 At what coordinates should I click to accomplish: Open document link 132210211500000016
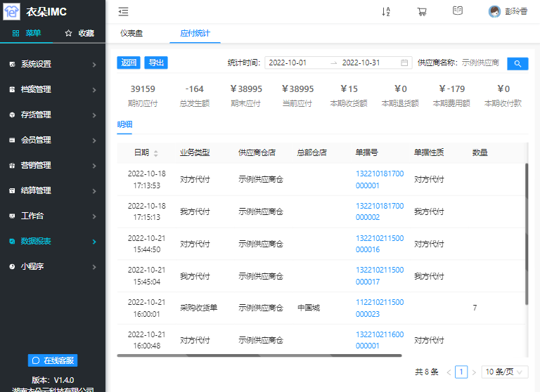380,244
